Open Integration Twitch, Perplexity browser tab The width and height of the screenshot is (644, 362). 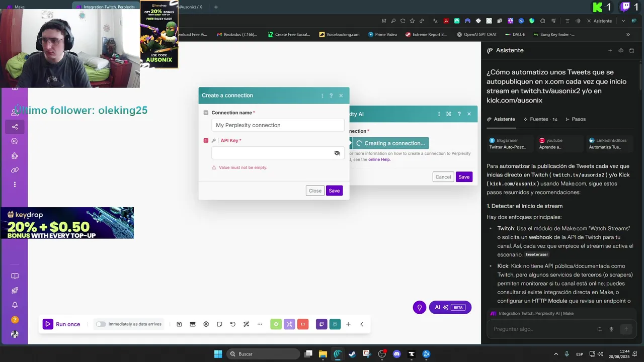[106, 7]
